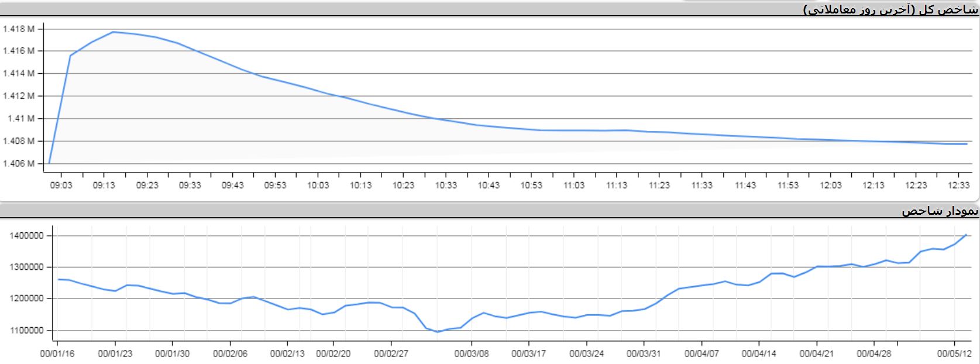The width and height of the screenshot is (980, 364).
Task: Select the 1.41 M y-axis value
Action: [x=21, y=118]
